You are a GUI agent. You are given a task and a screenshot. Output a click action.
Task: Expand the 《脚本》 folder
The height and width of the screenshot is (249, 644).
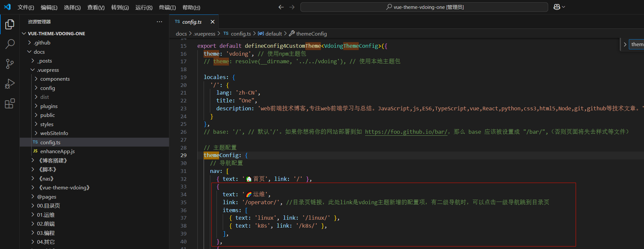(x=94, y=170)
